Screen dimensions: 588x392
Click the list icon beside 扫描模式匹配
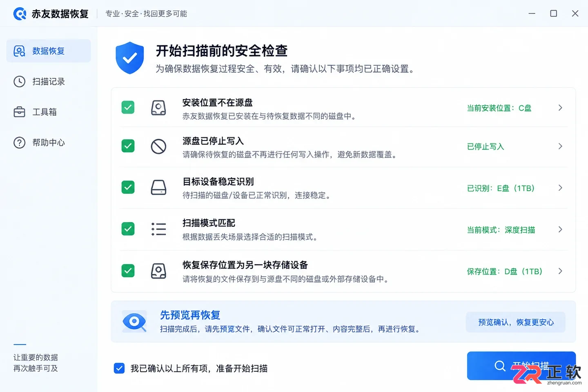point(158,229)
